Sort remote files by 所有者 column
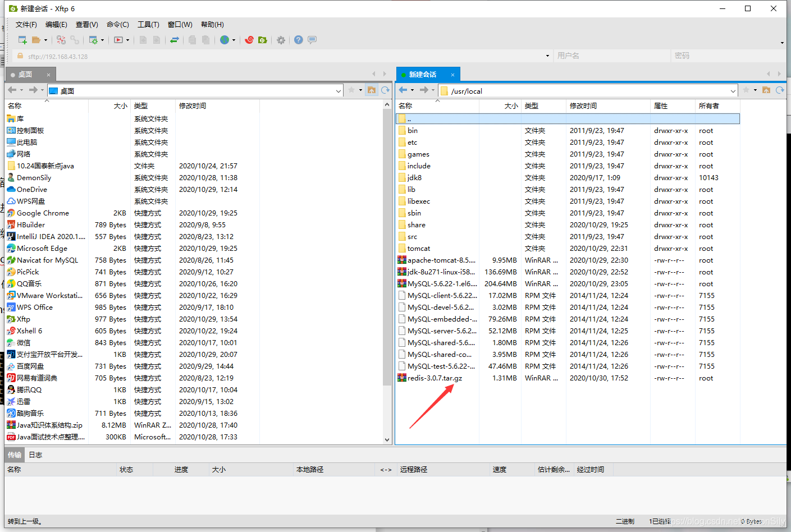Viewport: 791px width, 532px height. click(x=717, y=106)
